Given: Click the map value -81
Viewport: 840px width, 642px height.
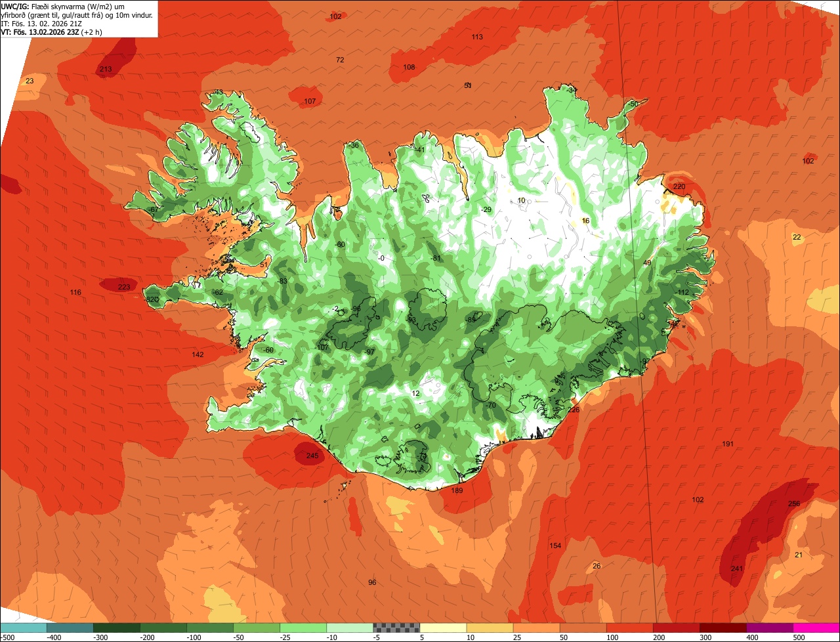Looking at the screenshot, I should 436,258.
